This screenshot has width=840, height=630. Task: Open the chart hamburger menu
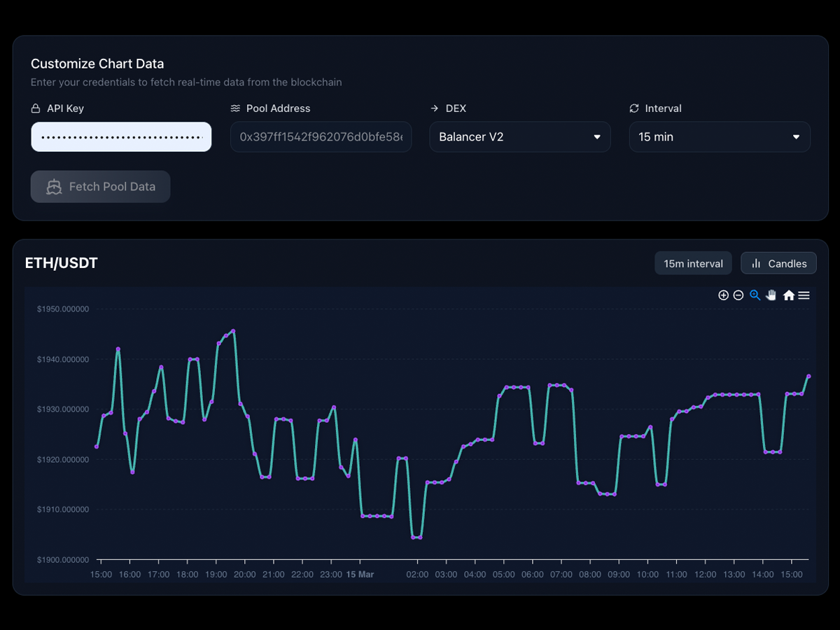804,295
